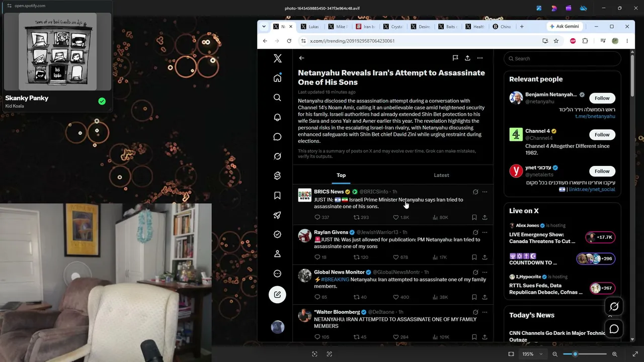Click the X search field
Image resolution: width=644 pixels, height=362 pixels.
click(x=562, y=58)
